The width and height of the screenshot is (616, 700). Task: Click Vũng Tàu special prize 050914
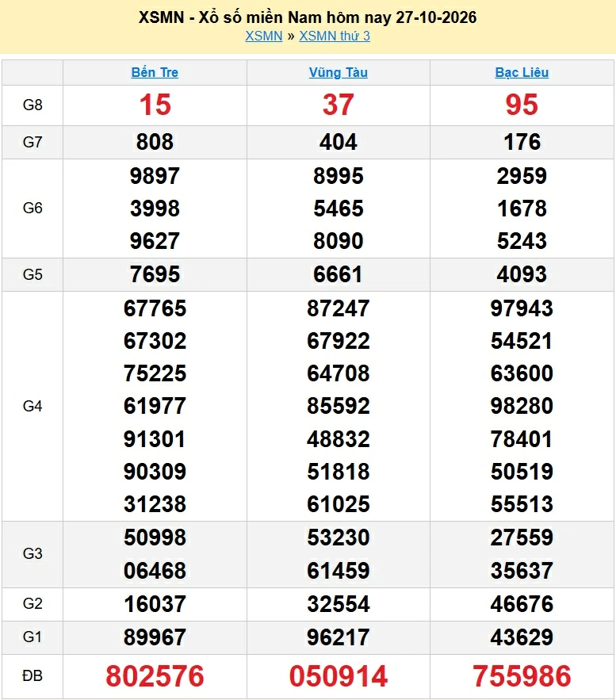[x=339, y=676]
